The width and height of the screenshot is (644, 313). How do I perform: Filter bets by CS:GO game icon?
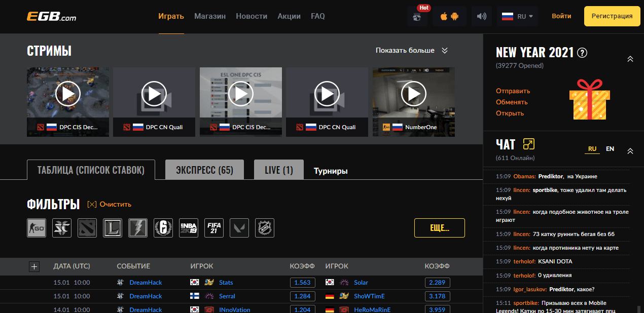(37, 228)
